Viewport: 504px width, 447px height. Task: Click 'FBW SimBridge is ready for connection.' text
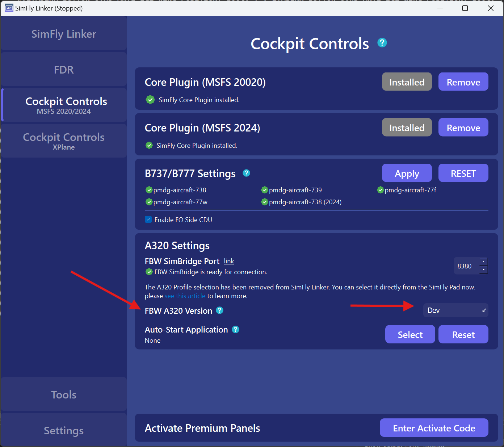211,272
